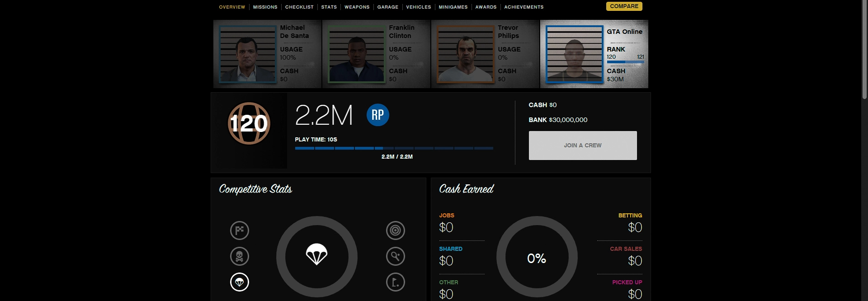
Task: Go to the Achievements tab
Action: pyautogui.click(x=524, y=7)
